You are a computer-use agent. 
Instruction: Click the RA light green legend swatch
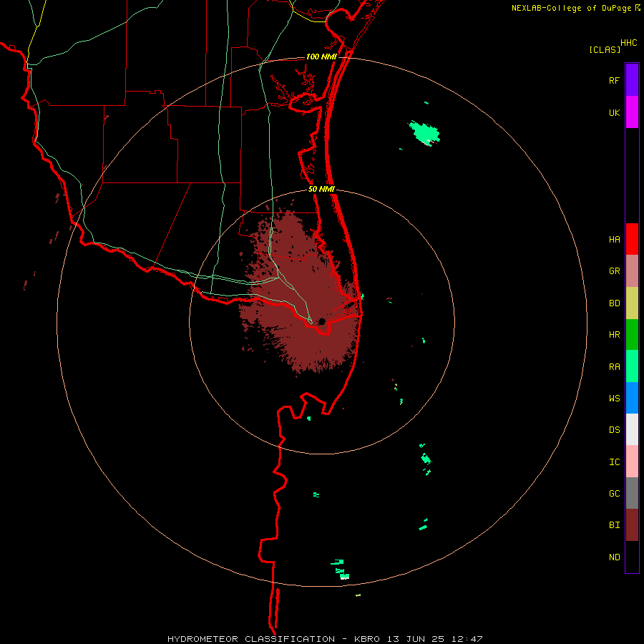pos(632,366)
